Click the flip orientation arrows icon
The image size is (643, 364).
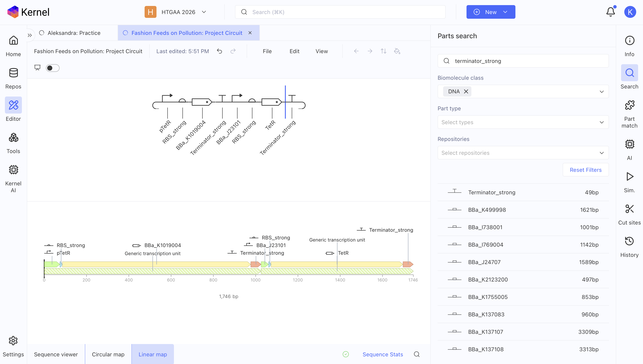[x=384, y=51]
